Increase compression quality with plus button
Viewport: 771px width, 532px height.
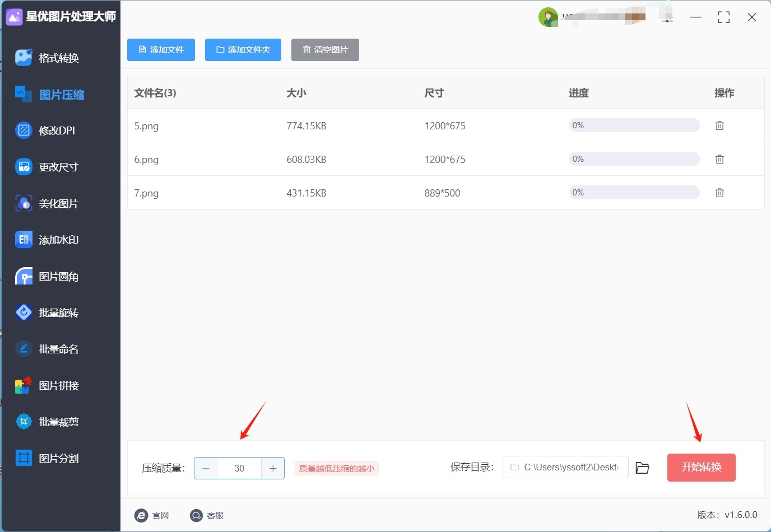273,468
